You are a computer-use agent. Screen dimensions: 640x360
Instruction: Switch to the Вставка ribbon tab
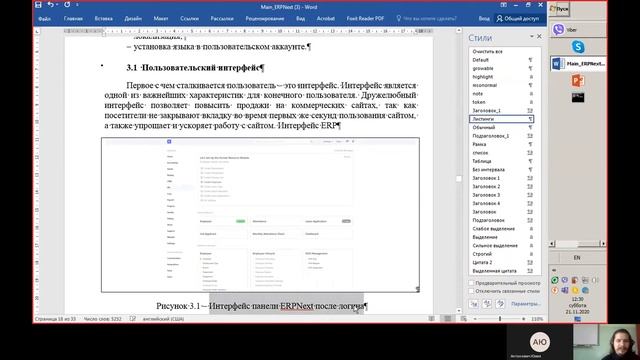(x=104, y=18)
